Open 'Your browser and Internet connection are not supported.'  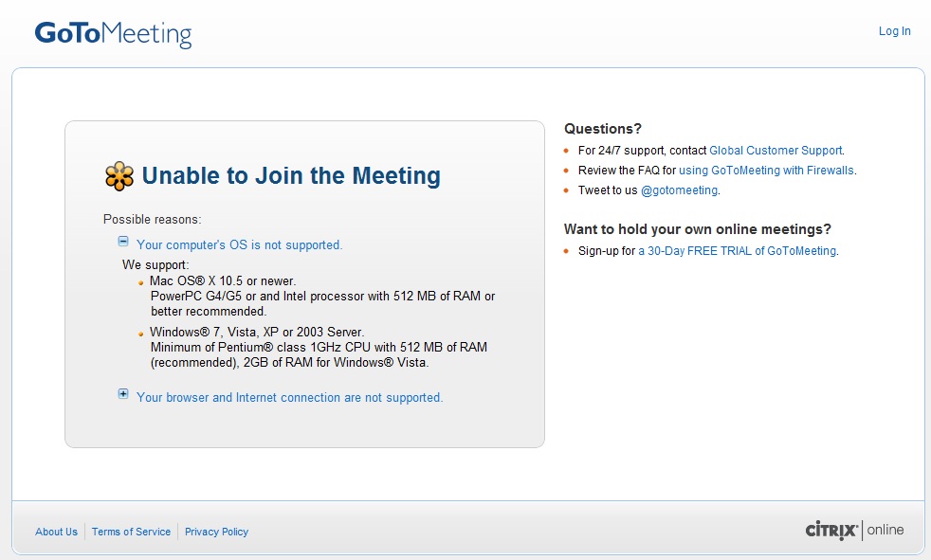coord(289,398)
